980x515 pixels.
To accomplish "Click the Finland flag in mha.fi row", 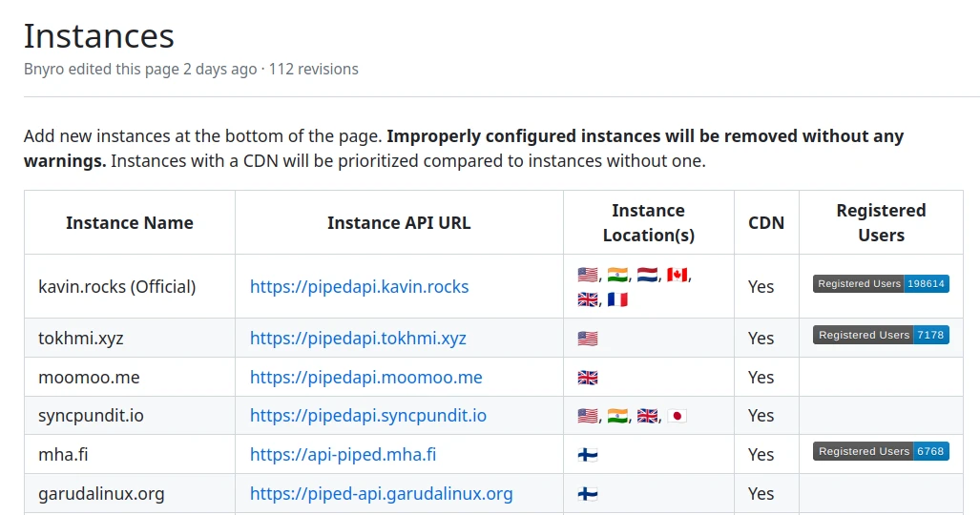I will coord(588,455).
